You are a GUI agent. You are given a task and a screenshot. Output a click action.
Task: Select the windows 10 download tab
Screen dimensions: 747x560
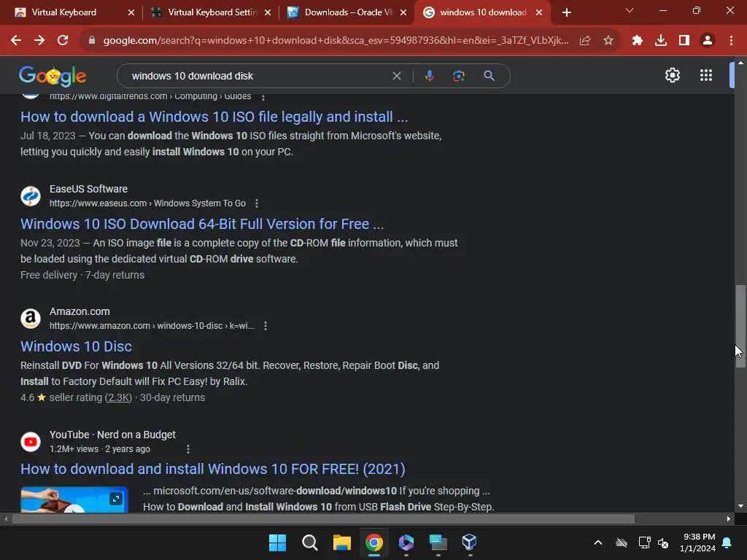tap(483, 12)
